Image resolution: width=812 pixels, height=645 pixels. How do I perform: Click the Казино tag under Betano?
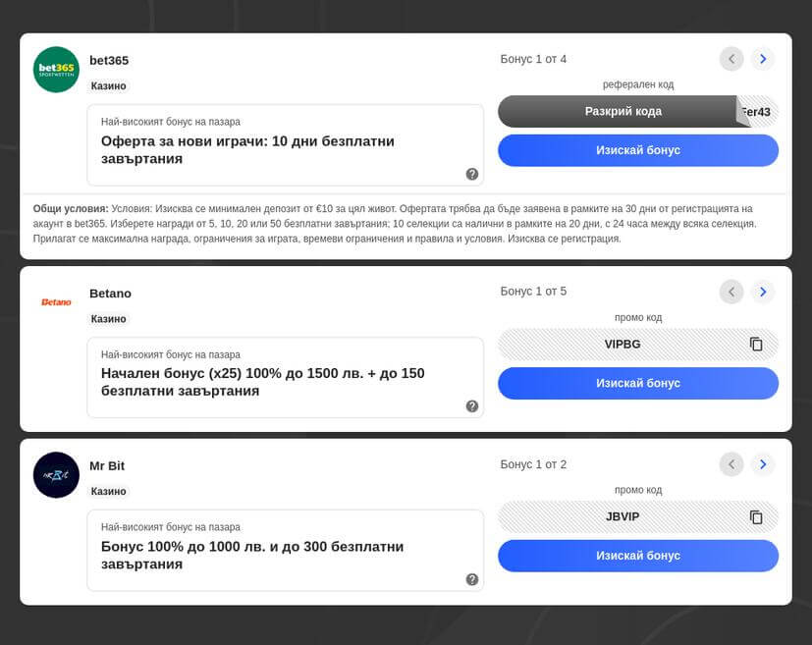(109, 319)
